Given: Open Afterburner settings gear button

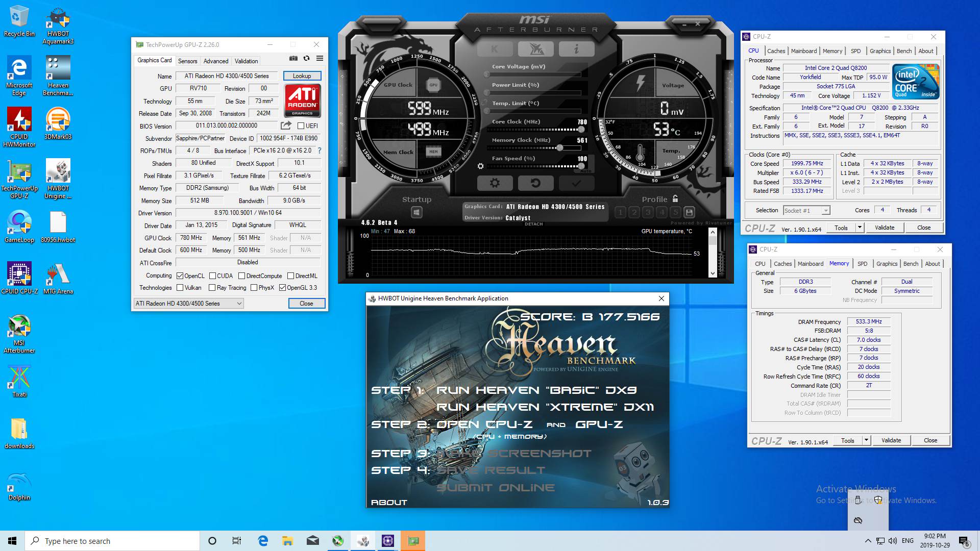Looking at the screenshot, I should pyautogui.click(x=495, y=183).
